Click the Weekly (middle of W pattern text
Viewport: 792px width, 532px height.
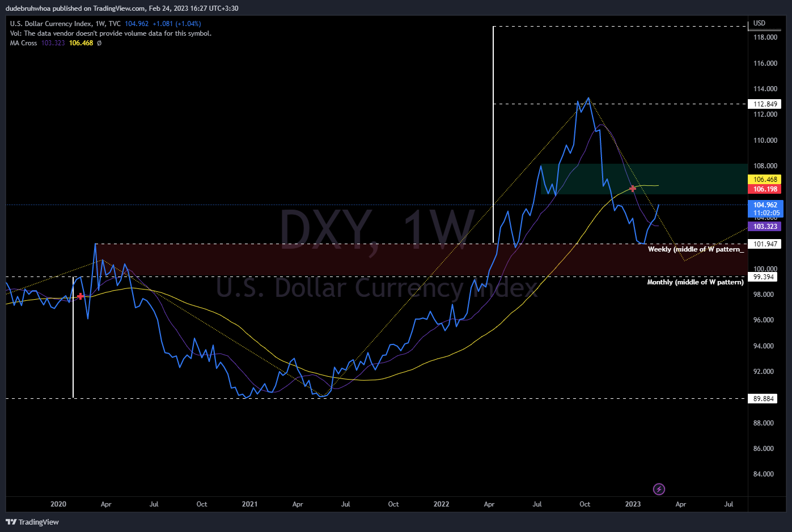point(696,249)
